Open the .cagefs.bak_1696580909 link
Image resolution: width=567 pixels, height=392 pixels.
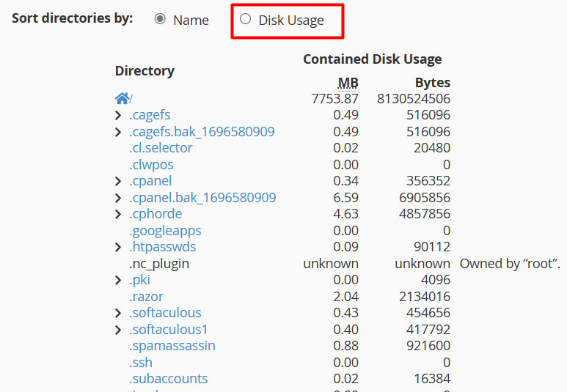click(202, 131)
